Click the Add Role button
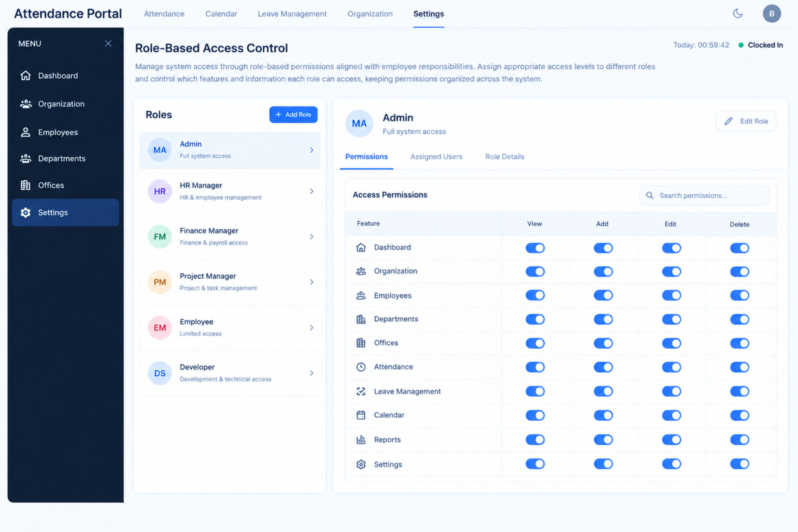 (x=293, y=115)
